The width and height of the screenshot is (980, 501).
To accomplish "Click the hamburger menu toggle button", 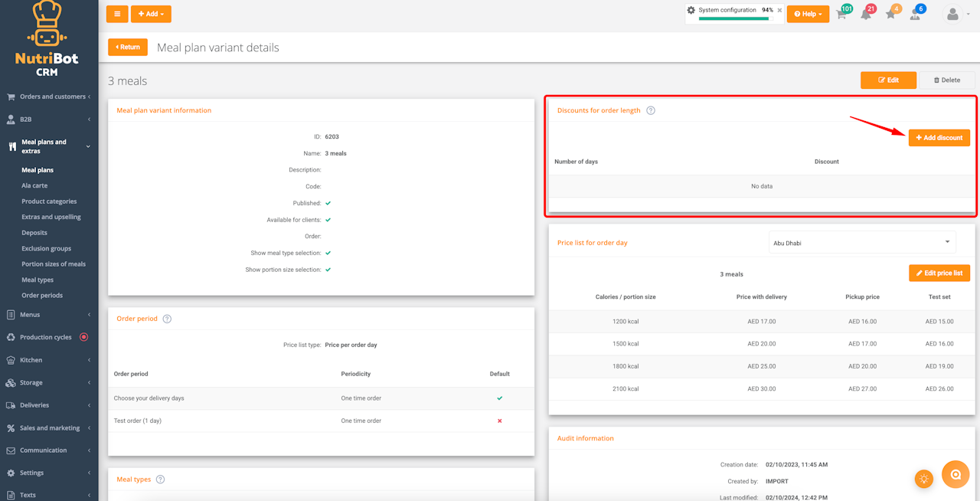I will pyautogui.click(x=117, y=14).
